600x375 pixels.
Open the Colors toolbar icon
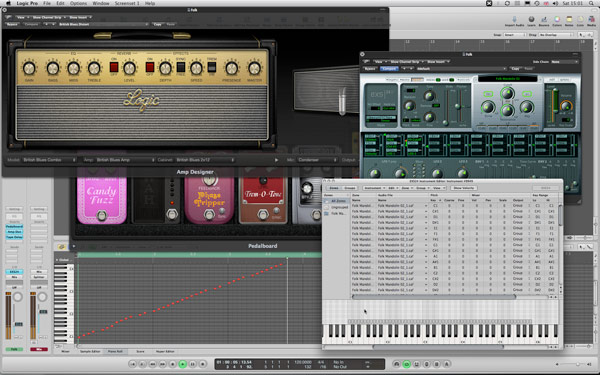[x=557, y=21]
